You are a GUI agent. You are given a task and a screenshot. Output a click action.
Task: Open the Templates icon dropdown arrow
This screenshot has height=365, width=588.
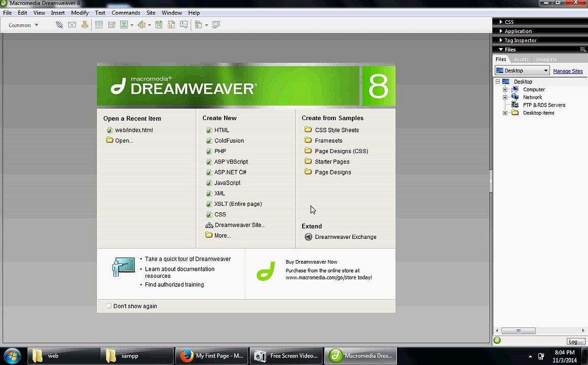click(x=206, y=25)
